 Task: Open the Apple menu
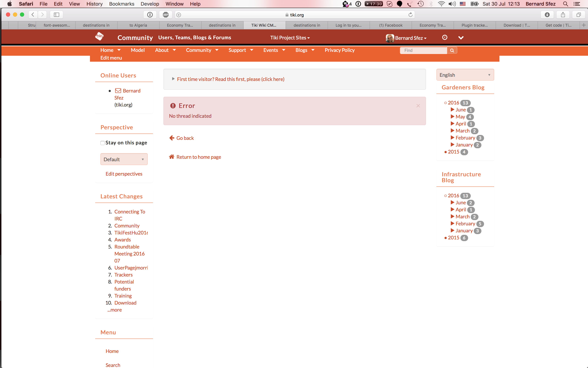pos(9,4)
